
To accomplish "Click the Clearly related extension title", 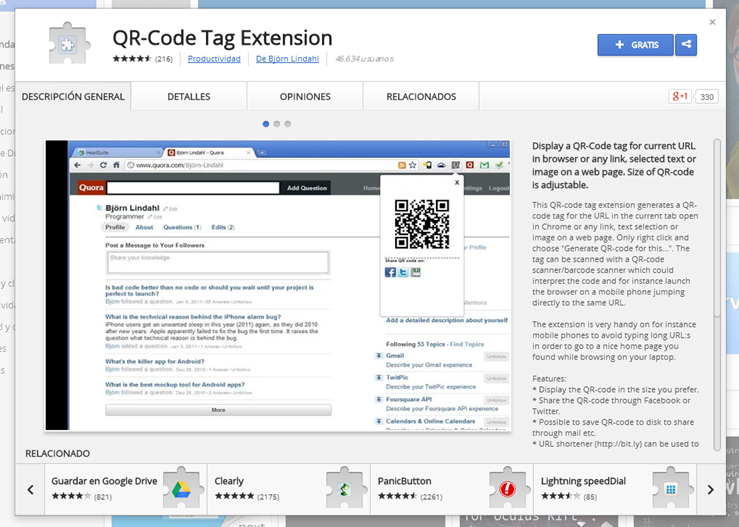I will [229, 481].
